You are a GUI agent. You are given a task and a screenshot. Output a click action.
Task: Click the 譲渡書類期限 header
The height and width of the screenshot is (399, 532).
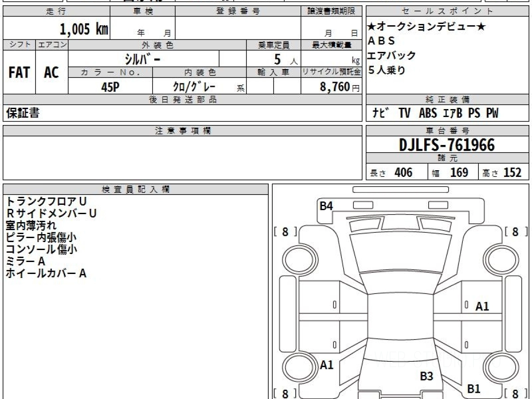(331, 12)
